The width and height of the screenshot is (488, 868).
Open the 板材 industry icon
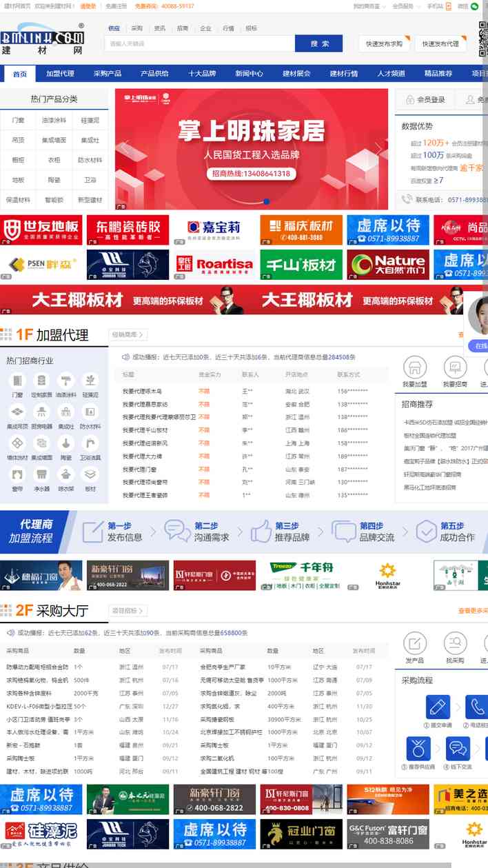click(90, 474)
